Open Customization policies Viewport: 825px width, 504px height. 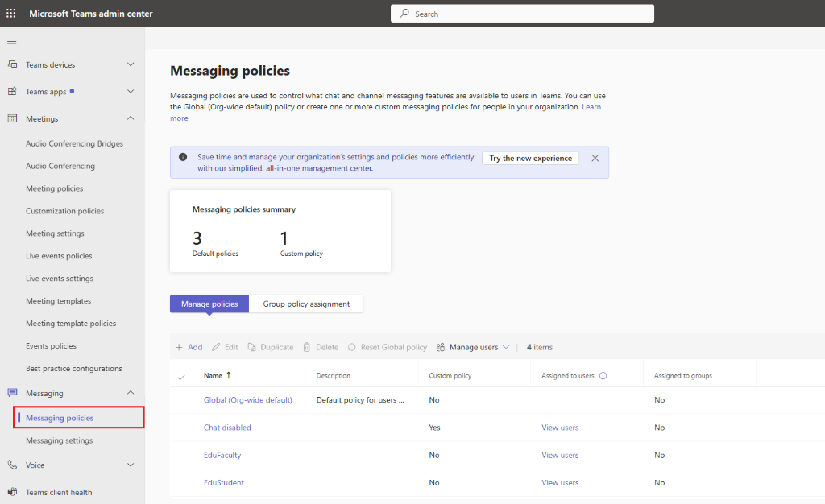[x=65, y=211]
